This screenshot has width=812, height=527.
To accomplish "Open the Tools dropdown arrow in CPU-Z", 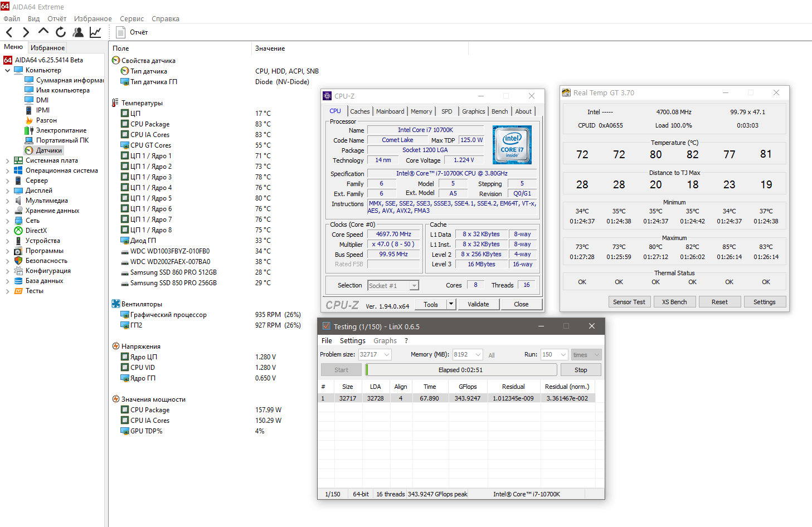I will (x=451, y=304).
